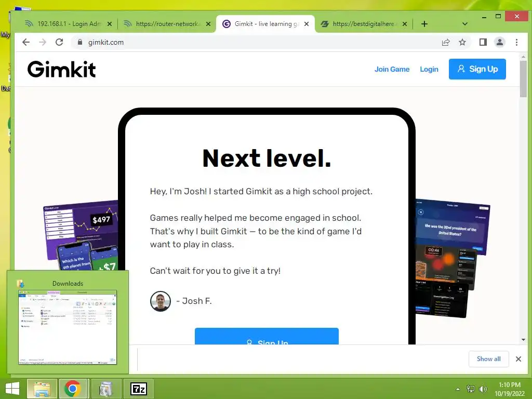Click the Next level. heading
This screenshot has height=399, width=532.
click(x=267, y=158)
